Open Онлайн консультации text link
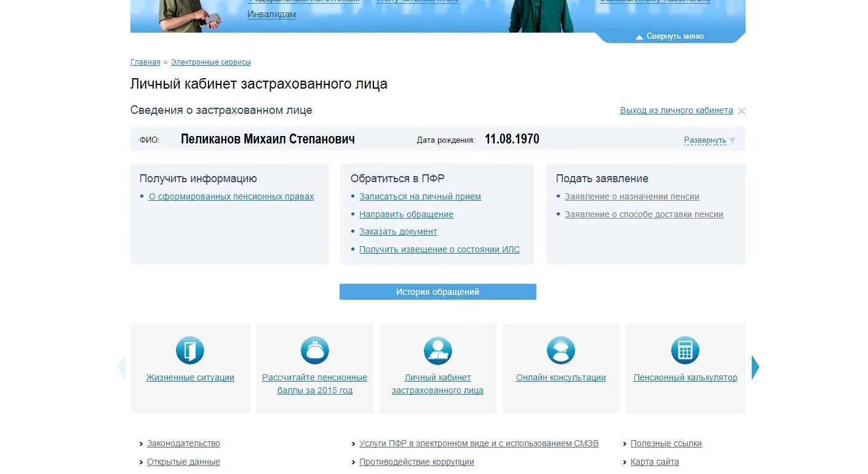868x474 pixels. coord(561,377)
